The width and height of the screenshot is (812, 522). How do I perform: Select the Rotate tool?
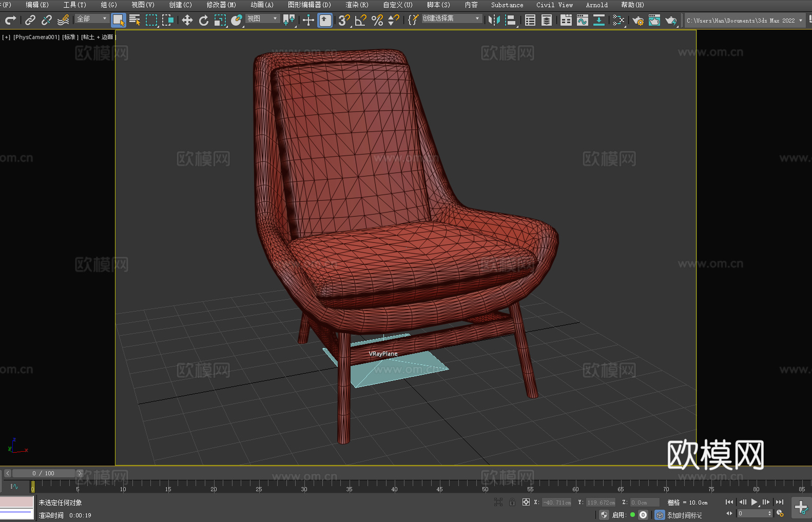click(x=204, y=20)
